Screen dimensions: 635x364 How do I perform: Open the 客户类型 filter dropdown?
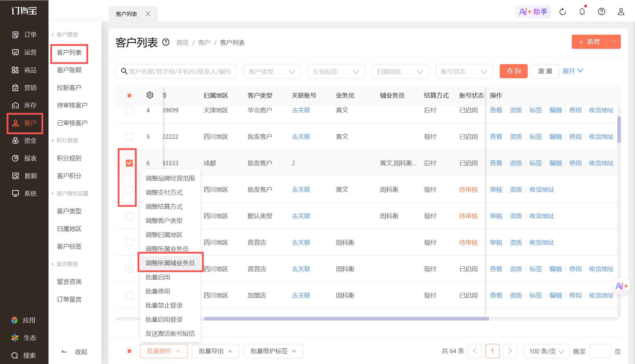[x=272, y=71]
